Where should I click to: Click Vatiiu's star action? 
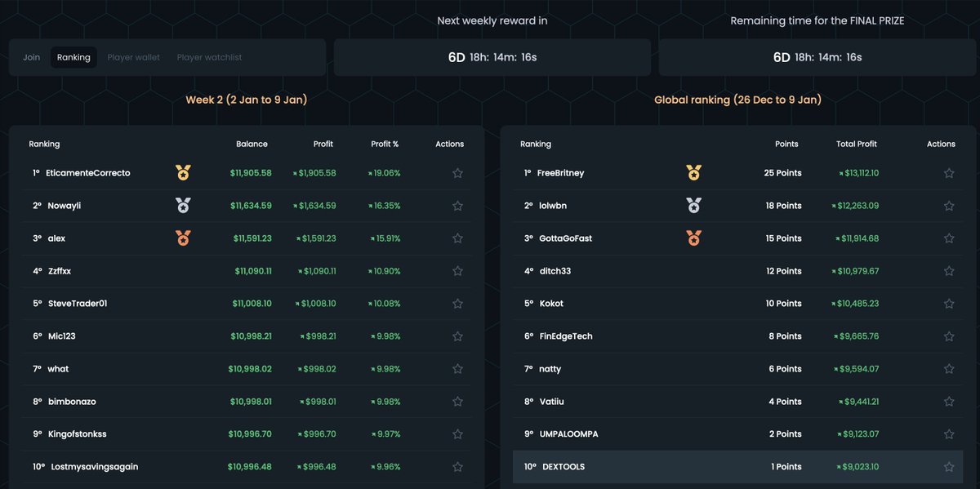coord(949,402)
